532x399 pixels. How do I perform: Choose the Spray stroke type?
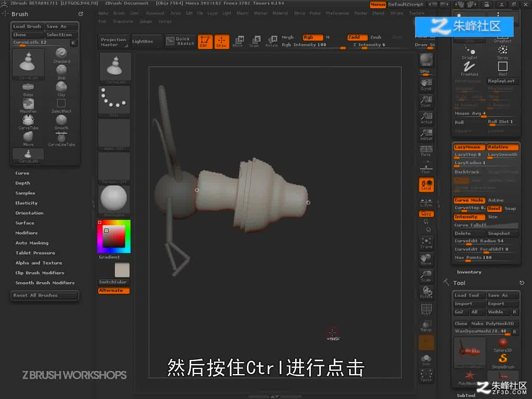502,52
